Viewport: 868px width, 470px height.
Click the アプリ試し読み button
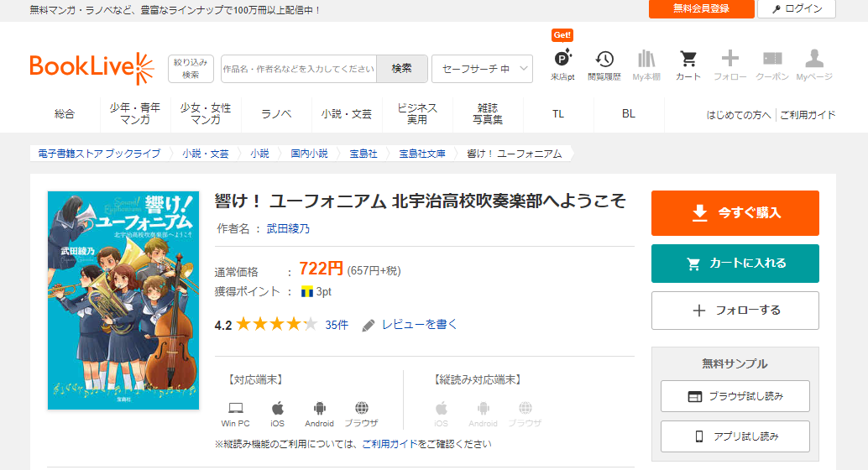tap(735, 436)
